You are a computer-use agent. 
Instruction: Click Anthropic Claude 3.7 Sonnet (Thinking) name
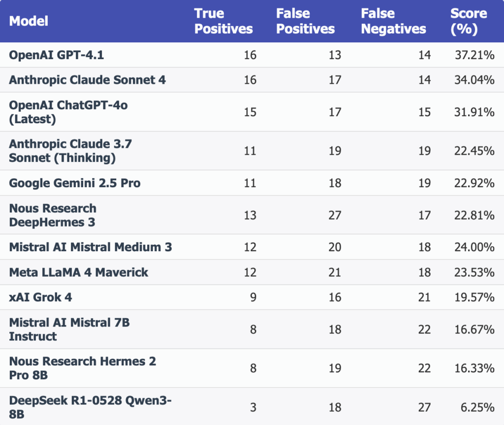click(70, 151)
